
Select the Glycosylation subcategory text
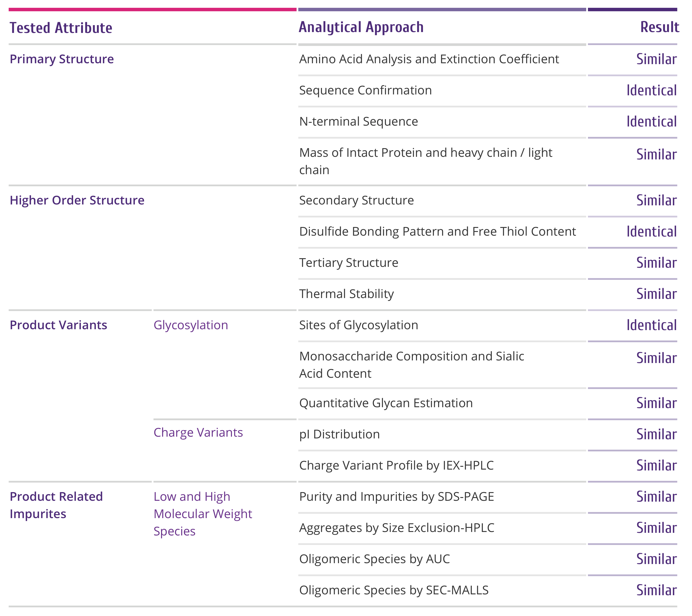pyautogui.click(x=191, y=325)
